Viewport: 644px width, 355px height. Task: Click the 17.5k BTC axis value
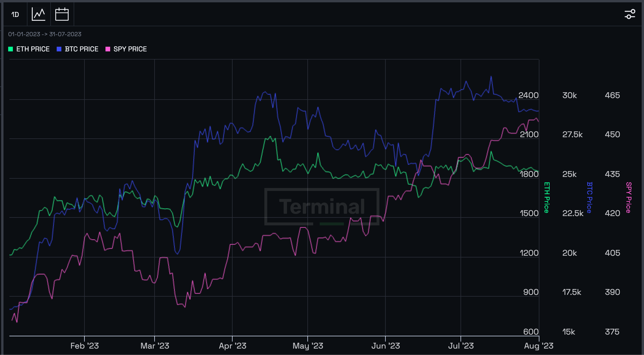tap(572, 292)
